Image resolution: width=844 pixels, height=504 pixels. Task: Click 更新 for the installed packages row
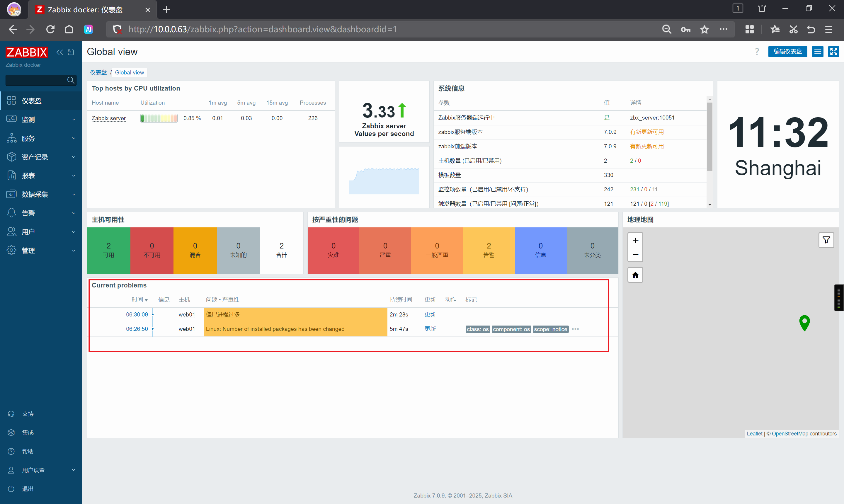point(430,329)
